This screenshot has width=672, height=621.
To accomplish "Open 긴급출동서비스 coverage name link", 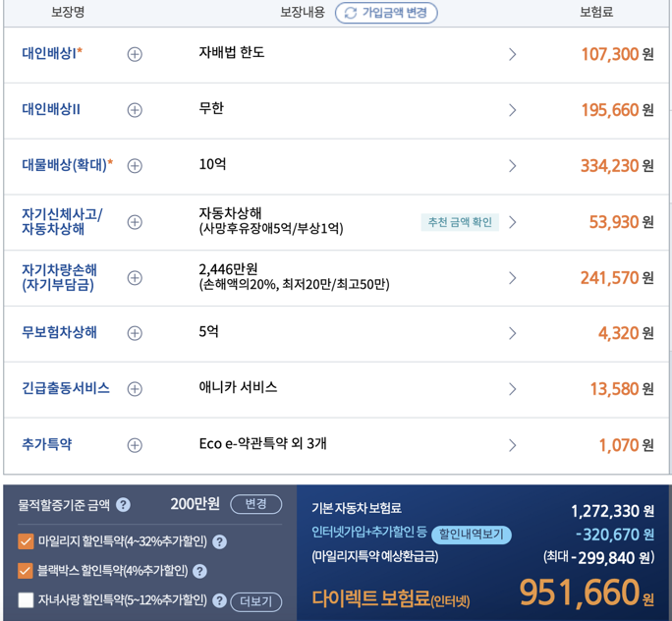I will tap(66, 388).
